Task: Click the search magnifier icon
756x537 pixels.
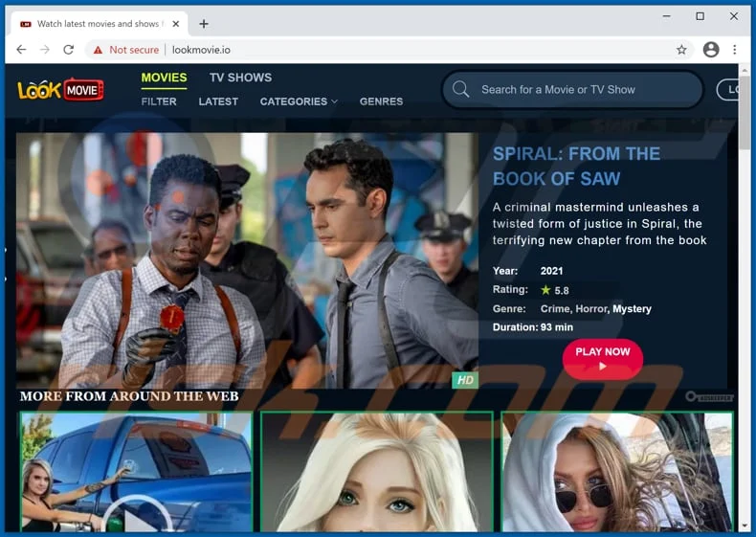Action: [460, 89]
